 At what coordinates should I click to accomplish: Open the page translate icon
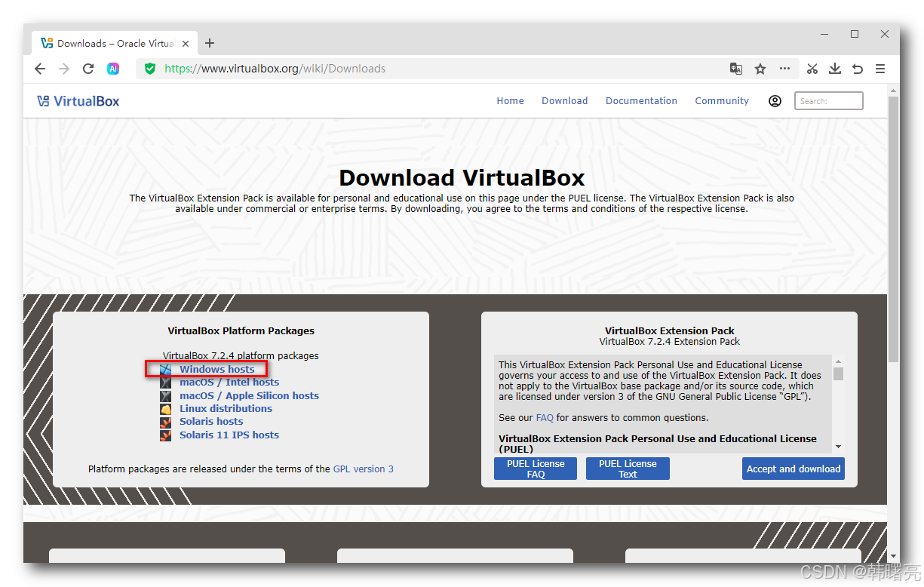(x=736, y=69)
